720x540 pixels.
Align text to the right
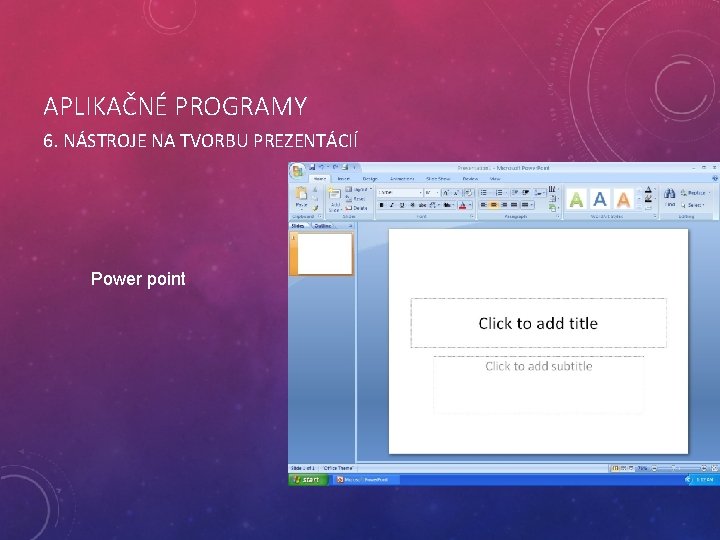click(x=504, y=205)
